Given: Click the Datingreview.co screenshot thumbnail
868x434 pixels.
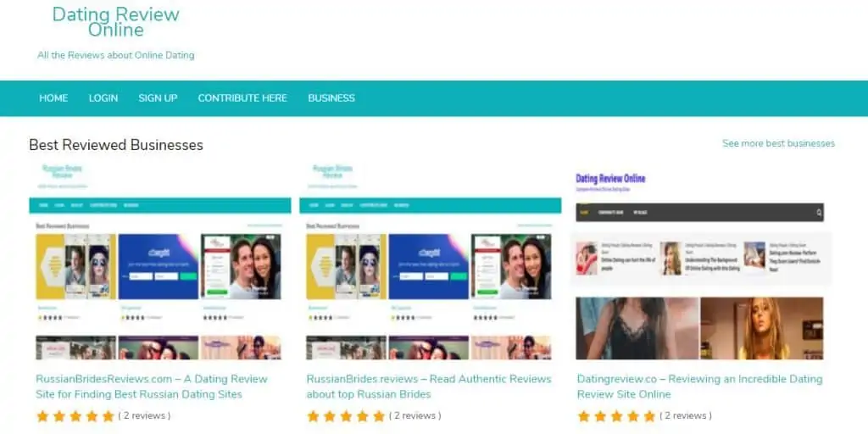Looking at the screenshot, I should click(x=701, y=261).
